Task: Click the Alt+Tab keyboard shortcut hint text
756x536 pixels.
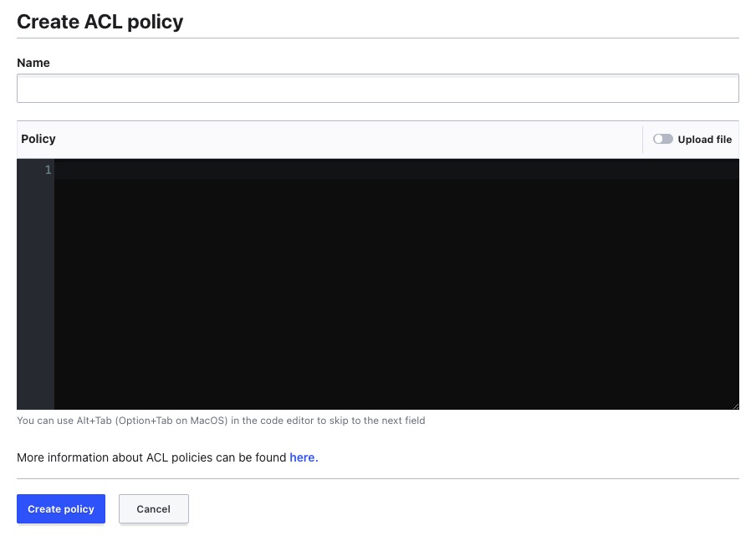Action: (x=221, y=421)
